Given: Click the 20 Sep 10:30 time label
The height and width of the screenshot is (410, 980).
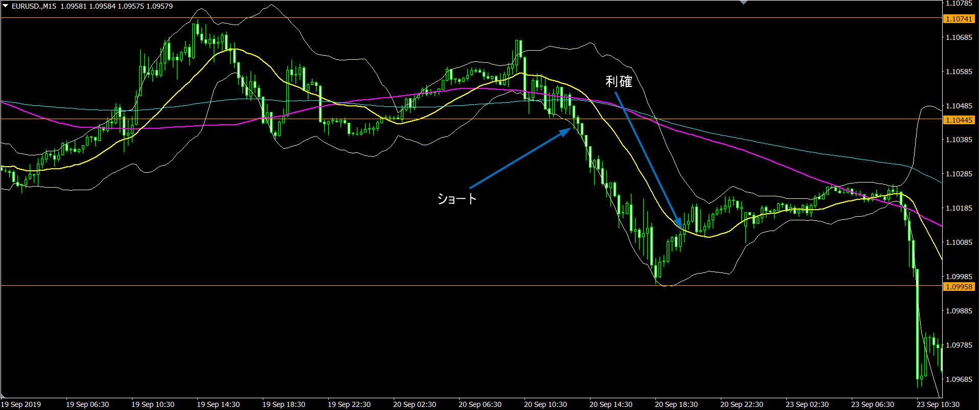Looking at the screenshot, I should pos(545,404).
